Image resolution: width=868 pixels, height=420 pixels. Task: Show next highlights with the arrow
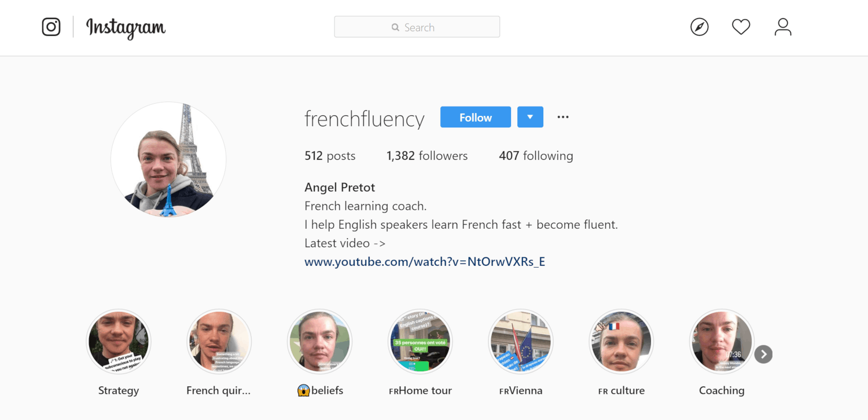(x=763, y=354)
